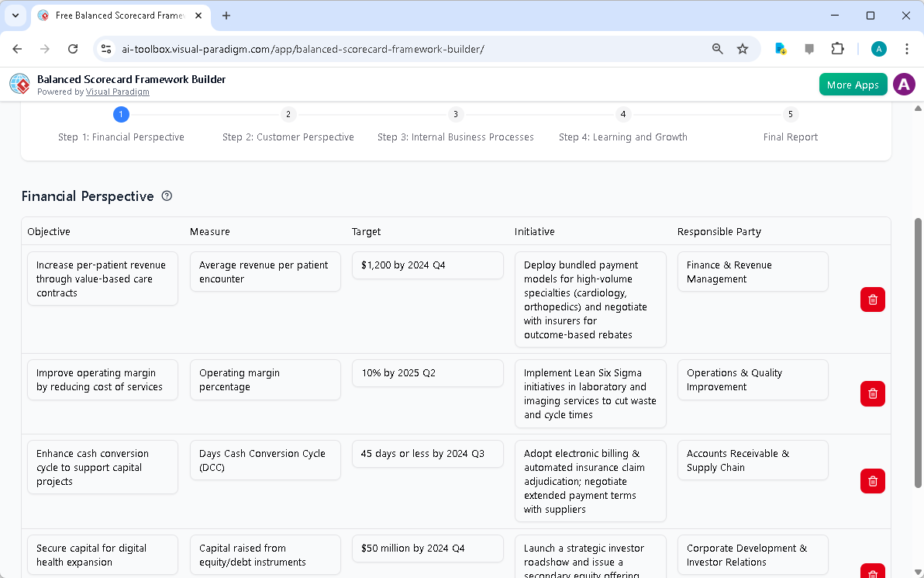Delete the digital health expansion row

(x=872, y=572)
